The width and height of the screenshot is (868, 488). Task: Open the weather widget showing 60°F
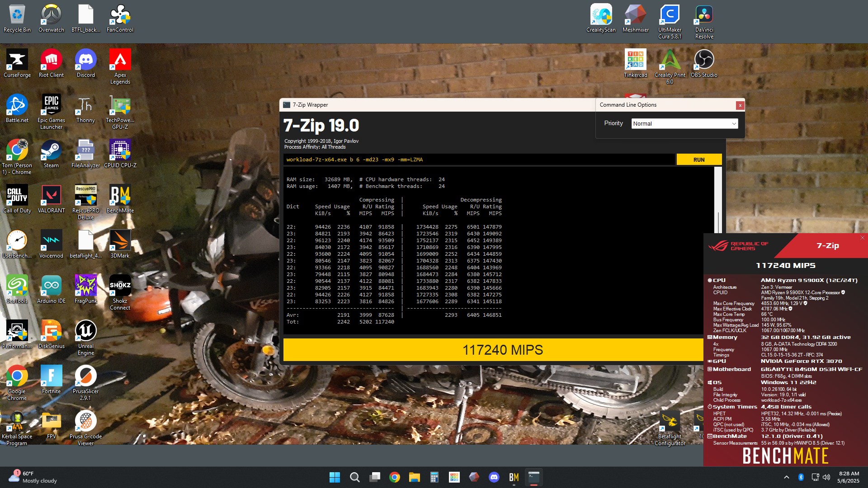(x=33, y=477)
